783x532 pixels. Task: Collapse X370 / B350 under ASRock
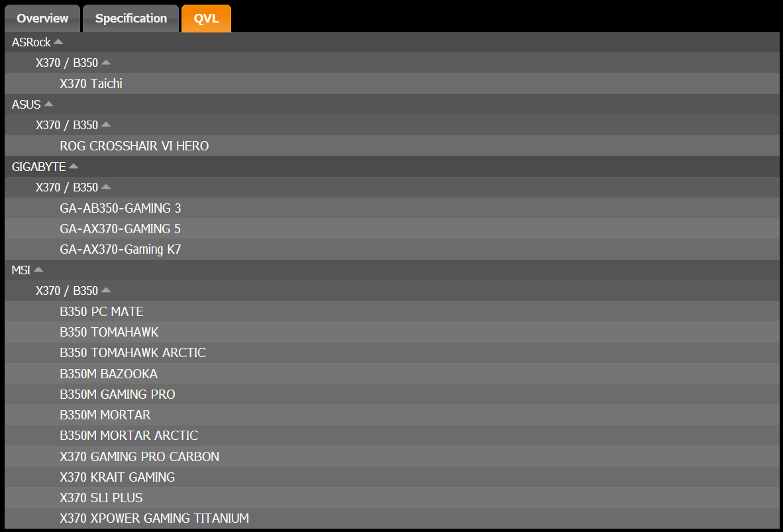pyautogui.click(x=392, y=63)
